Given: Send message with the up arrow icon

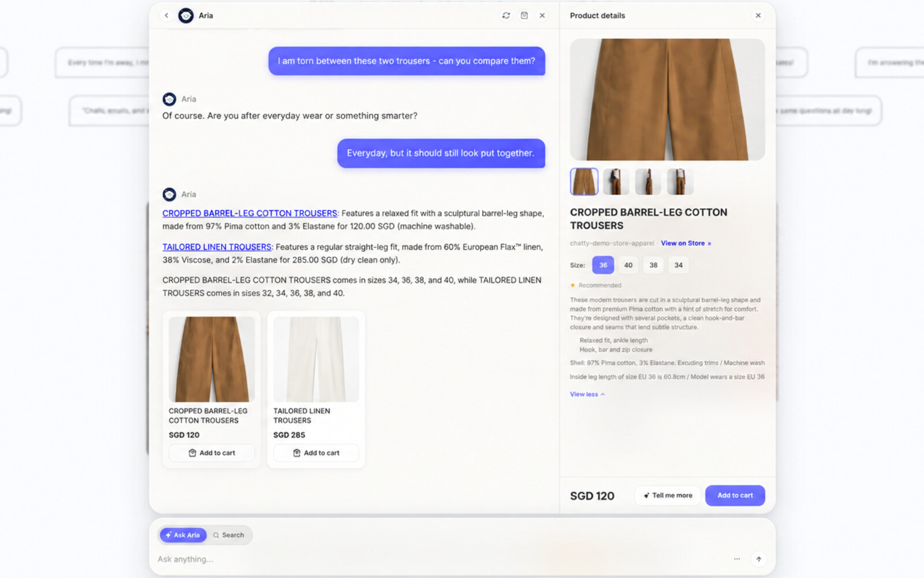Looking at the screenshot, I should 759,559.
